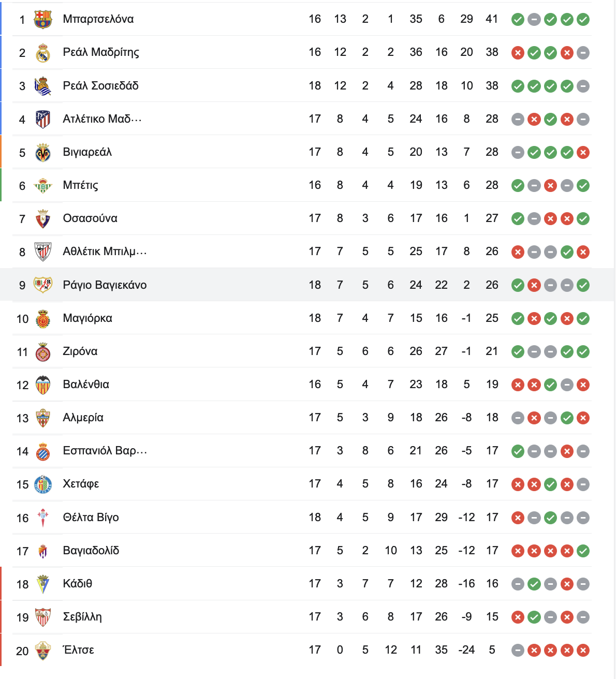Click the Villarreal yellow crest
Viewport: 616px width, 679px height.
(43, 152)
